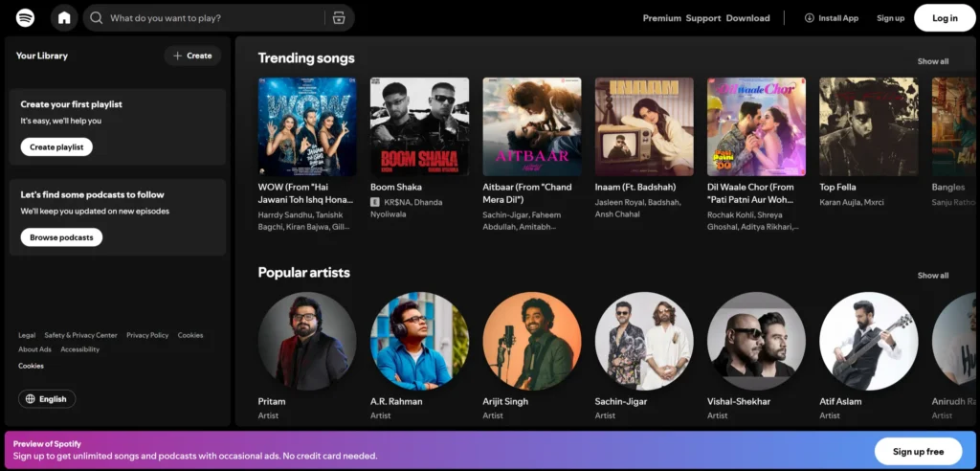Click the explicit E badge on Boom Shaka
Image resolution: width=980 pixels, height=471 pixels.
[375, 202]
